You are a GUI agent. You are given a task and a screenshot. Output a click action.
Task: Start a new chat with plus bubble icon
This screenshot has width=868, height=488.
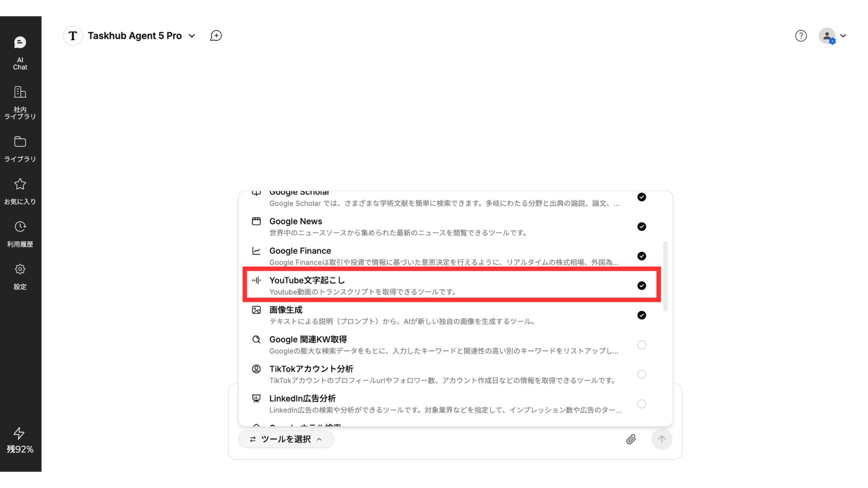pyautogui.click(x=216, y=36)
